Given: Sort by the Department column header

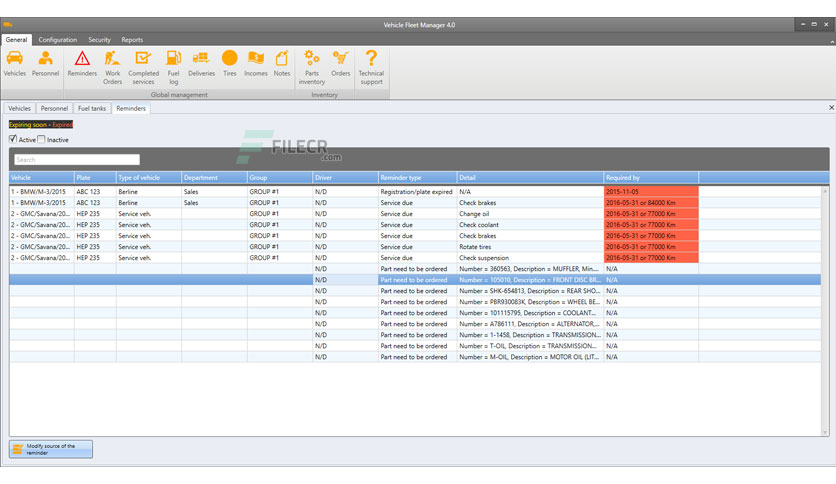Looking at the screenshot, I should click(214, 178).
